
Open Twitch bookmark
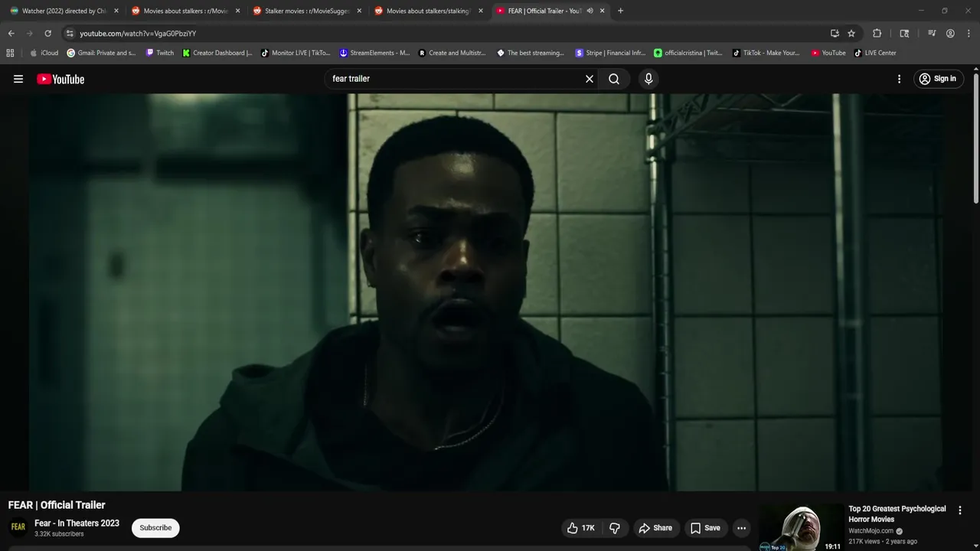pyautogui.click(x=160, y=53)
